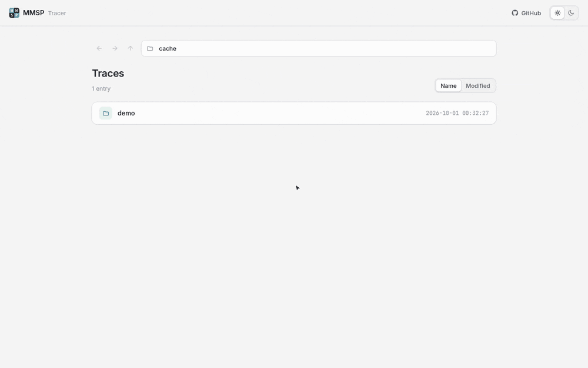Click the MMSP logo icon
588x368 pixels.
(x=14, y=13)
